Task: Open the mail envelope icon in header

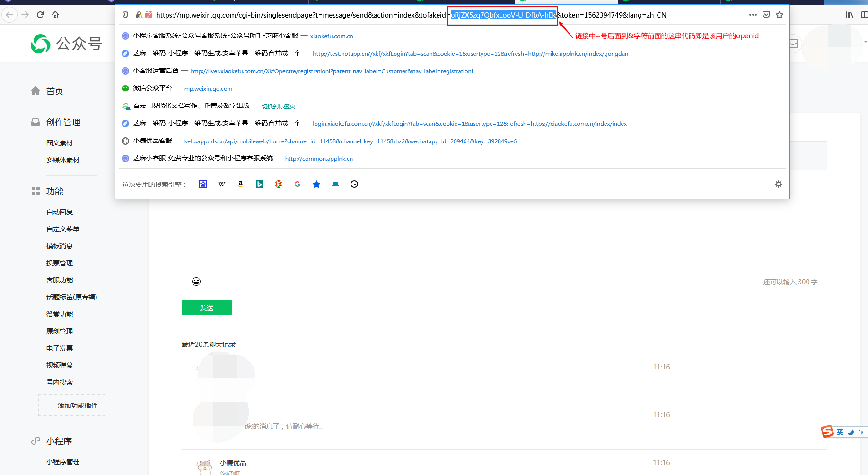Action: 794,44
